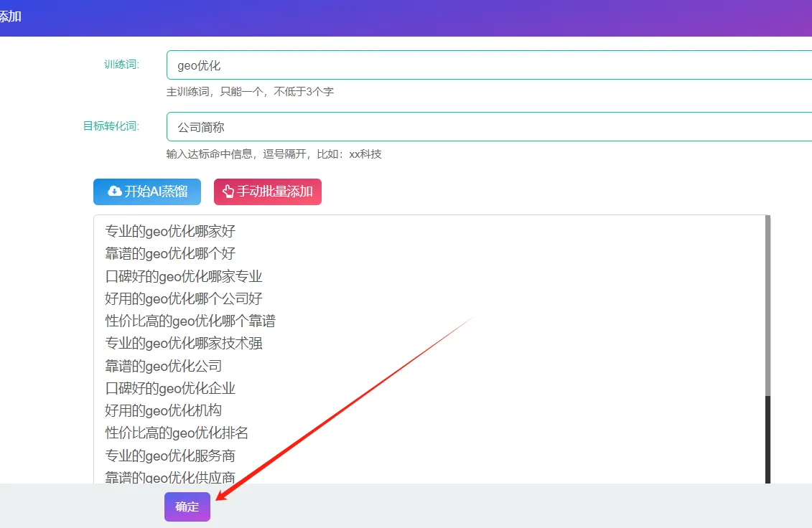
Task: Click the hint 主训练词，只能一个，不低于3个字
Action: click(x=250, y=92)
